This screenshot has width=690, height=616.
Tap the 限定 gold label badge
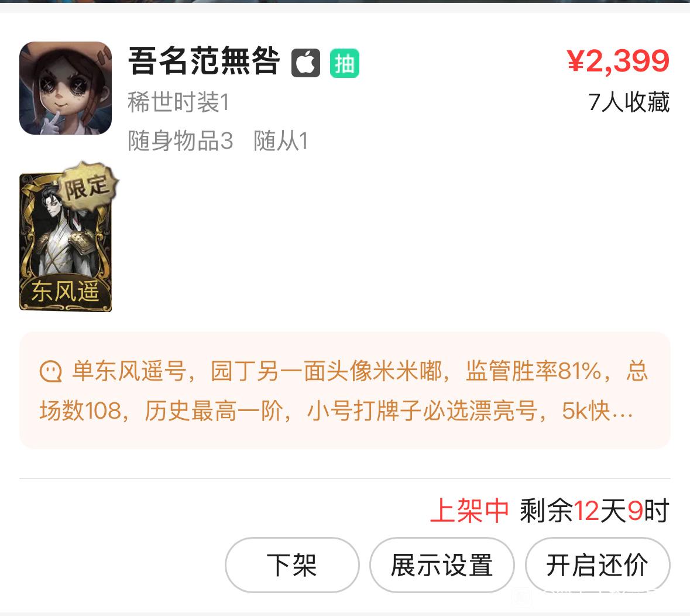[x=89, y=186]
